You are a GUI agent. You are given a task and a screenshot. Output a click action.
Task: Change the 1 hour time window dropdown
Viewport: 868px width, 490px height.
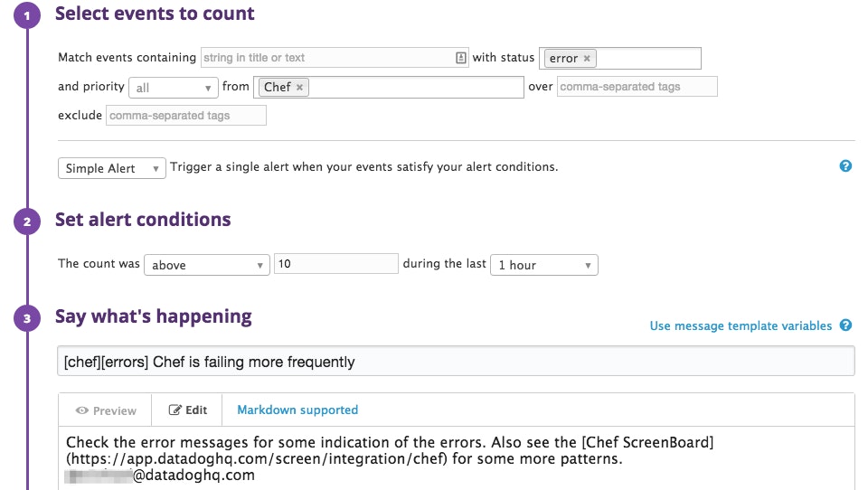tap(543, 265)
